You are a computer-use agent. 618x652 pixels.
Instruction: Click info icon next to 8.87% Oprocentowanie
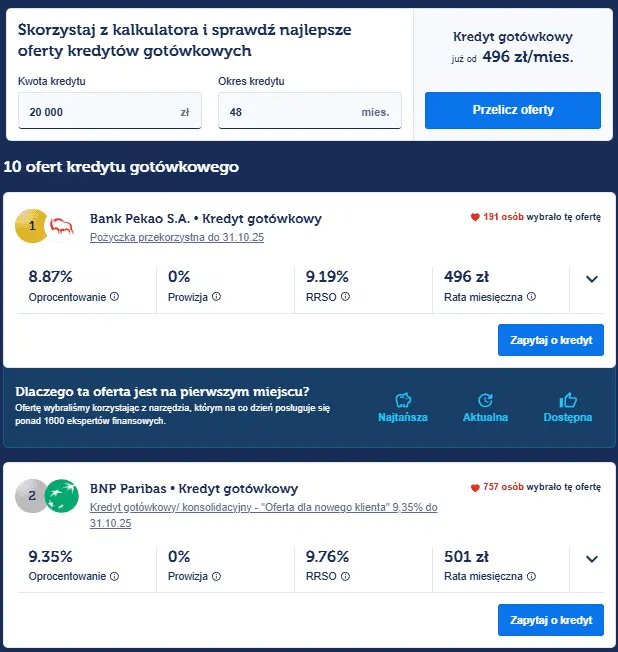114,297
